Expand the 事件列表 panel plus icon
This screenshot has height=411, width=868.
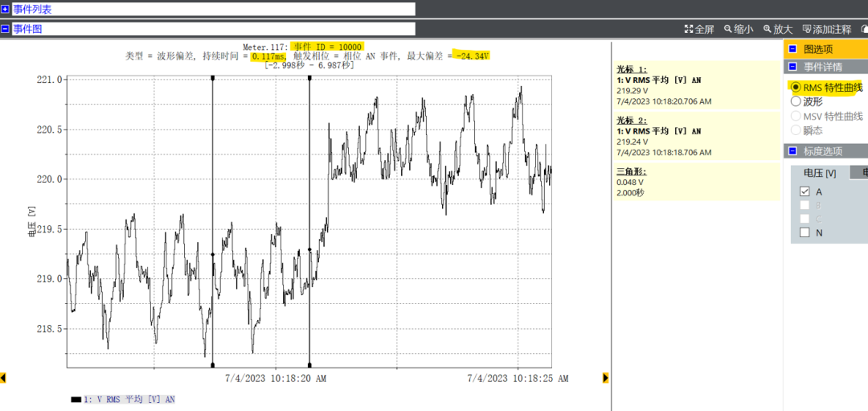pyautogui.click(x=5, y=10)
